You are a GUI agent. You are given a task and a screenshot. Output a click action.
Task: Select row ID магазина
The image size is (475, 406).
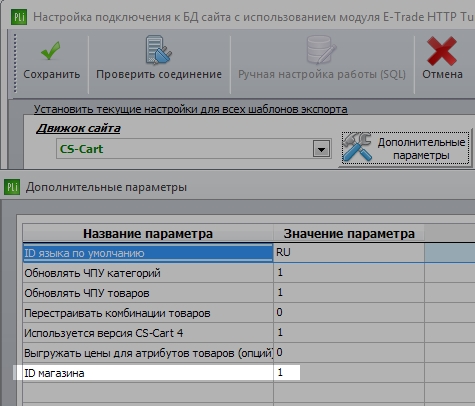point(148,373)
